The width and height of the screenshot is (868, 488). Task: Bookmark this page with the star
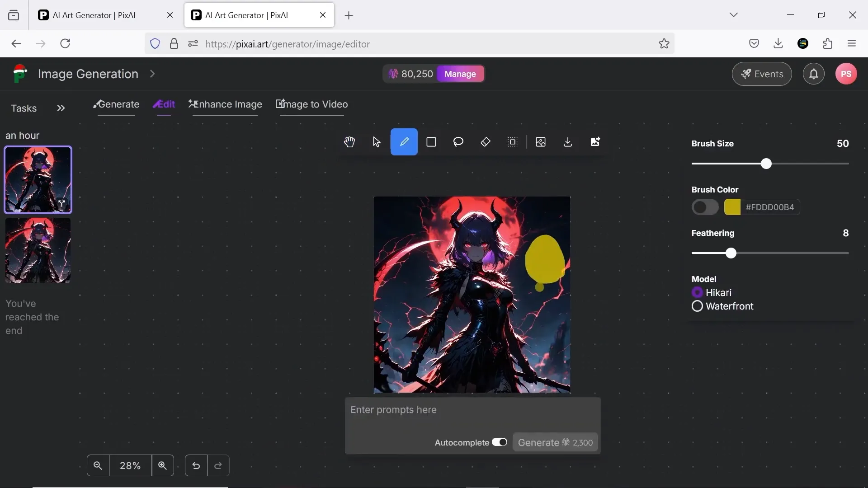pos(664,44)
